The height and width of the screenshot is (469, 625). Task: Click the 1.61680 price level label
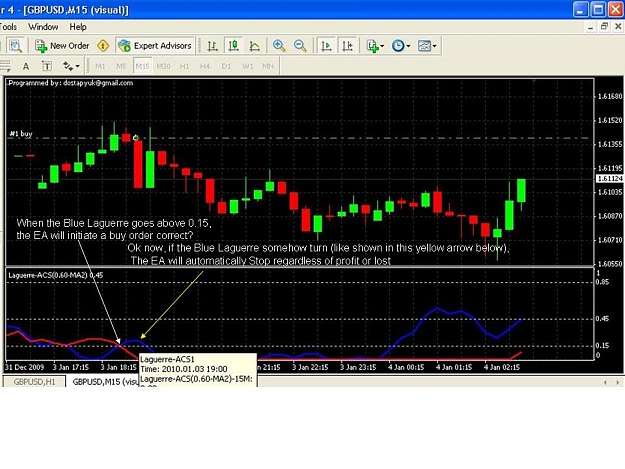tap(610, 96)
